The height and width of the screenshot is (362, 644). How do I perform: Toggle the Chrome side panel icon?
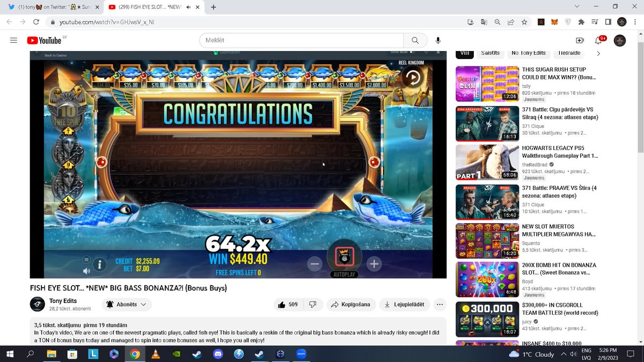(x=608, y=22)
